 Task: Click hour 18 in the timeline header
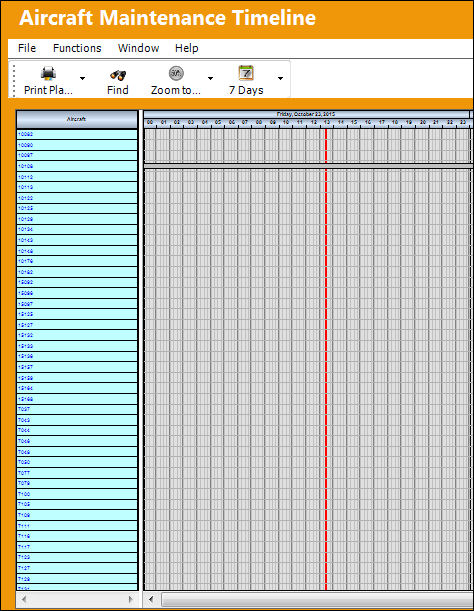pyautogui.click(x=395, y=122)
